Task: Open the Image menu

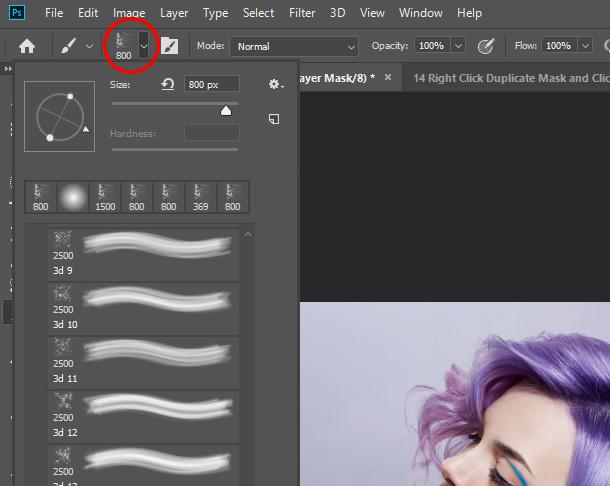Action: pos(129,13)
